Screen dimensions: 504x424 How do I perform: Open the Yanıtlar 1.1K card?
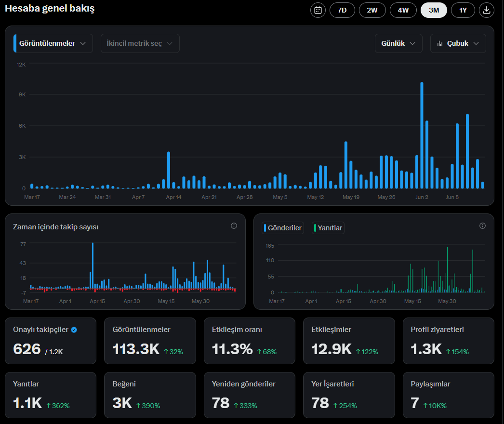point(51,395)
